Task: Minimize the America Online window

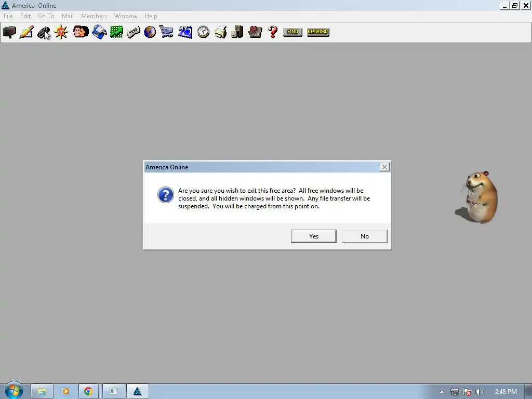Action: coord(505,5)
